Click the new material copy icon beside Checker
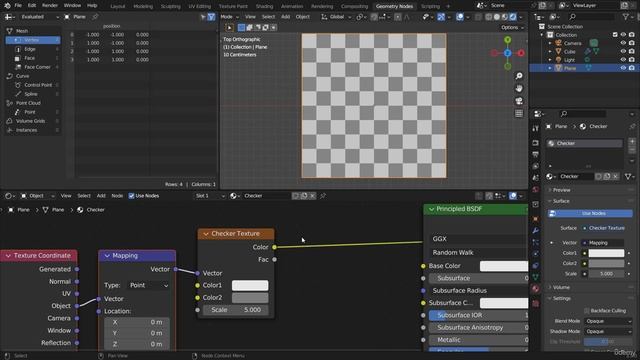 304,196
